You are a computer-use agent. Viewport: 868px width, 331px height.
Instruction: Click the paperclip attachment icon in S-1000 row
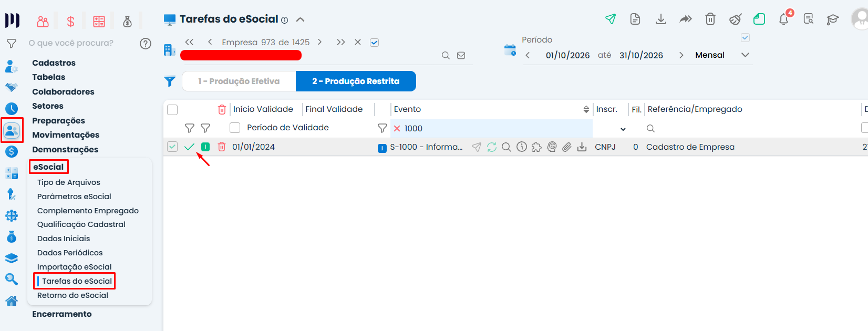tap(566, 147)
